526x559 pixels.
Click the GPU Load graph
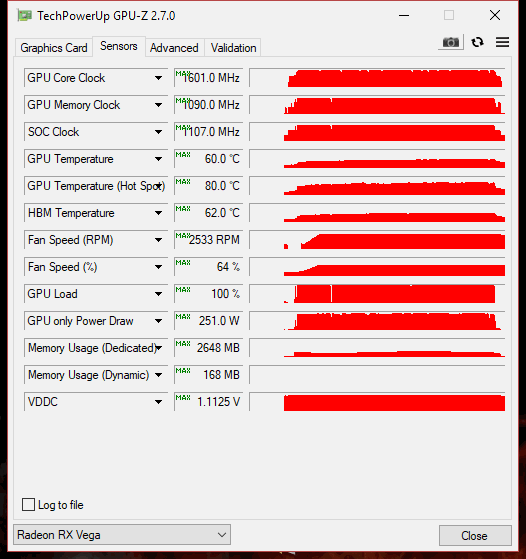coord(377,294)
